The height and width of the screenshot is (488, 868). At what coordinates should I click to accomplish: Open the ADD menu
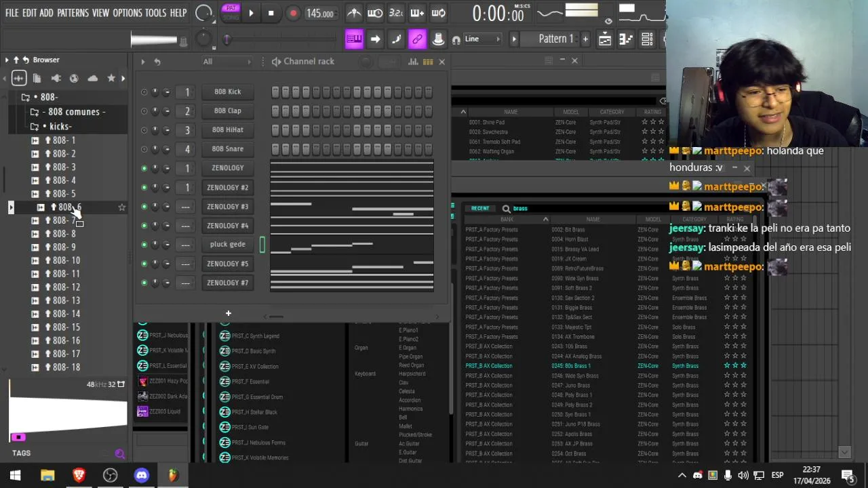tap(46, 13)
